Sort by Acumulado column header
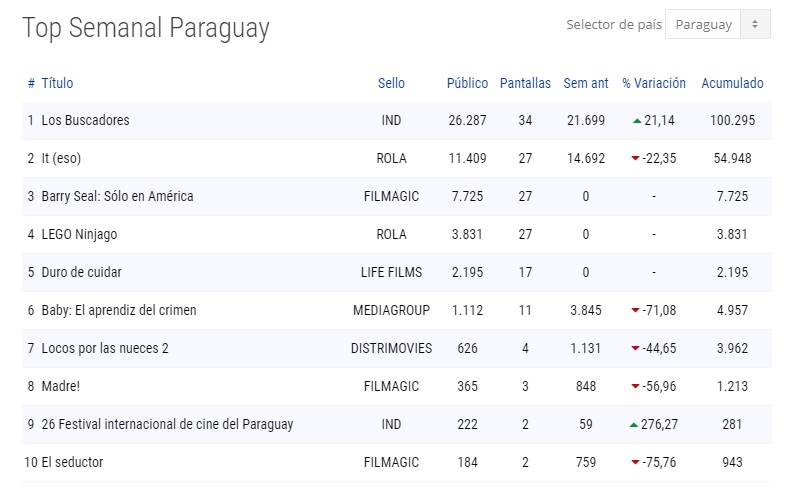The image size is (799, 497). [x=732, y=83]
